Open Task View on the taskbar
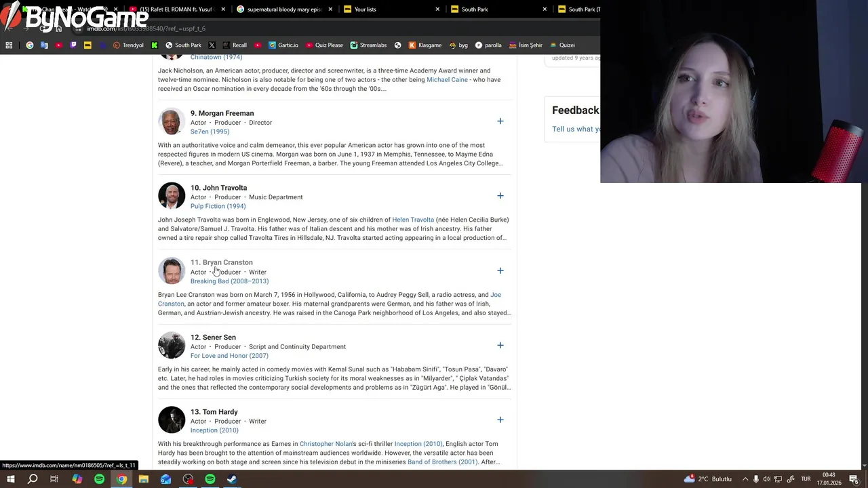 54,479
